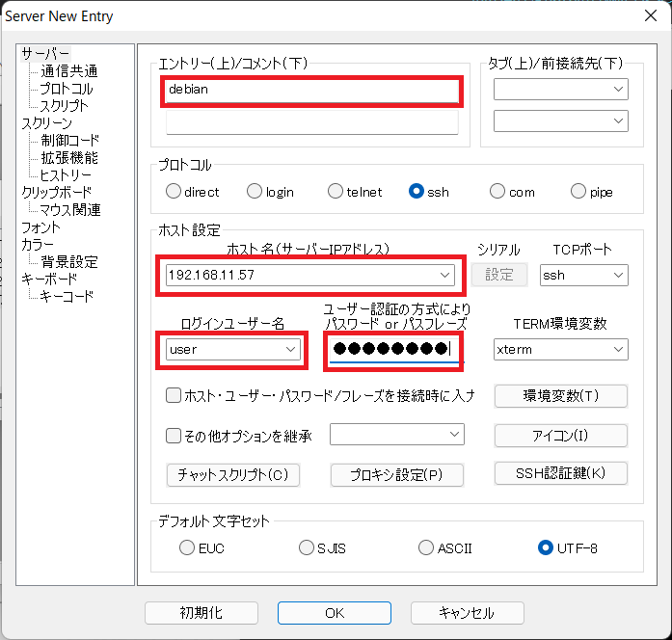Focus the entry name field containing debian

(312, 91)
